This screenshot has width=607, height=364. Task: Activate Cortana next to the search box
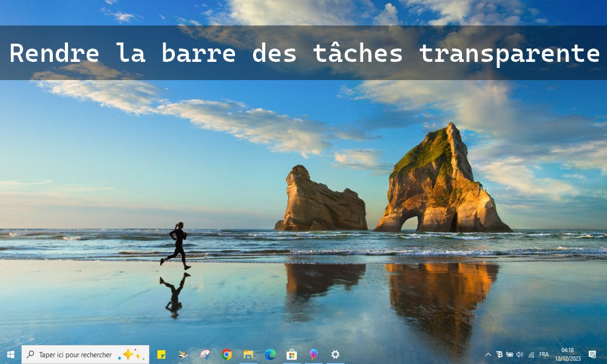(129, 354)
